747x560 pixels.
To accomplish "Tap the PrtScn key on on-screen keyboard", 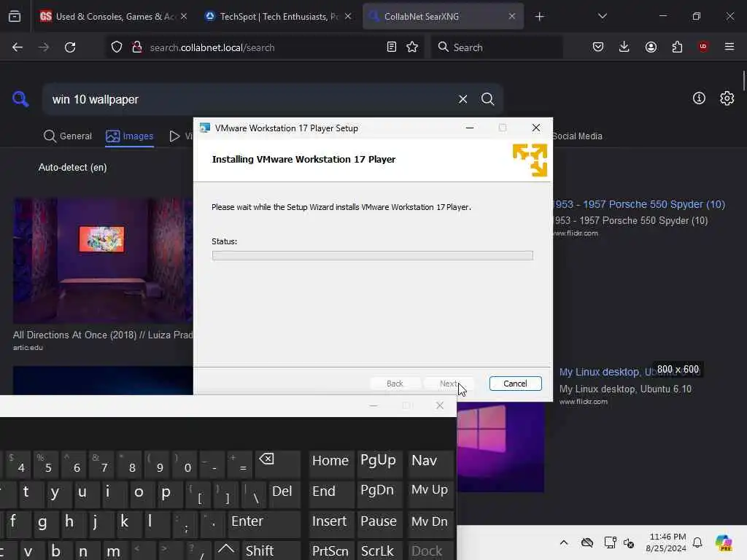I will tap(330, 551).
